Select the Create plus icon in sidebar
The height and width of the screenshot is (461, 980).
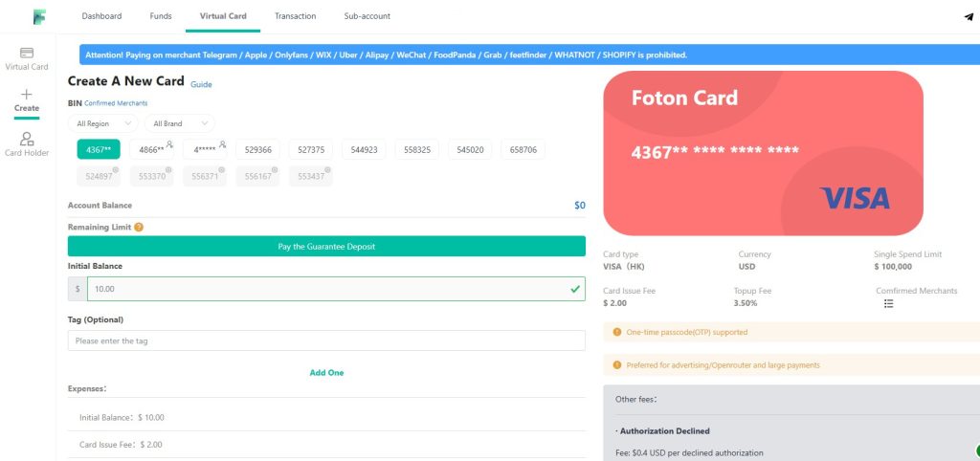(26, 95)
